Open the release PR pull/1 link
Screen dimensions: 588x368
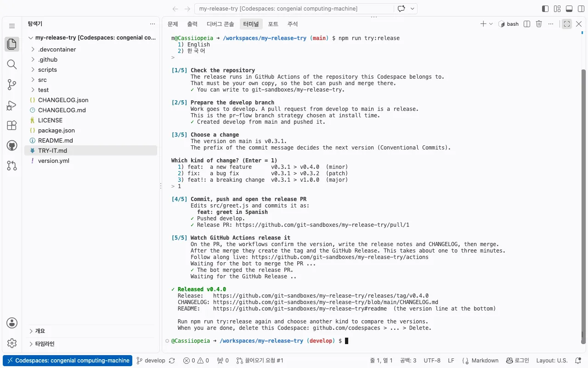[322, 225]
